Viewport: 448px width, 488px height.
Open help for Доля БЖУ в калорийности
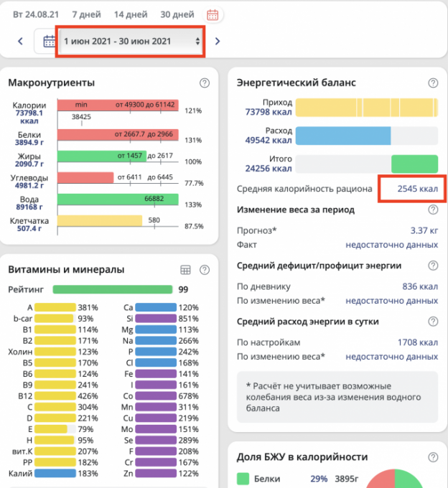(433, 457)
